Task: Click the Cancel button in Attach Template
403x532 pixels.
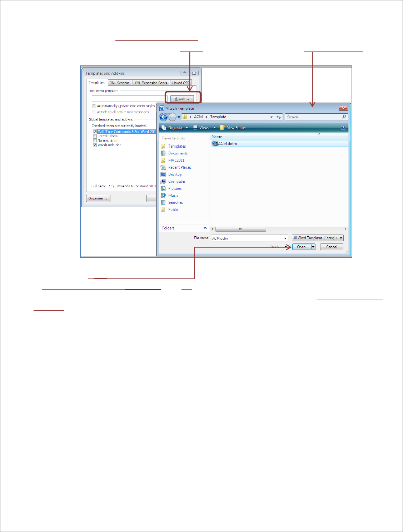Action: pyautogui.click(x=332, y=247)
